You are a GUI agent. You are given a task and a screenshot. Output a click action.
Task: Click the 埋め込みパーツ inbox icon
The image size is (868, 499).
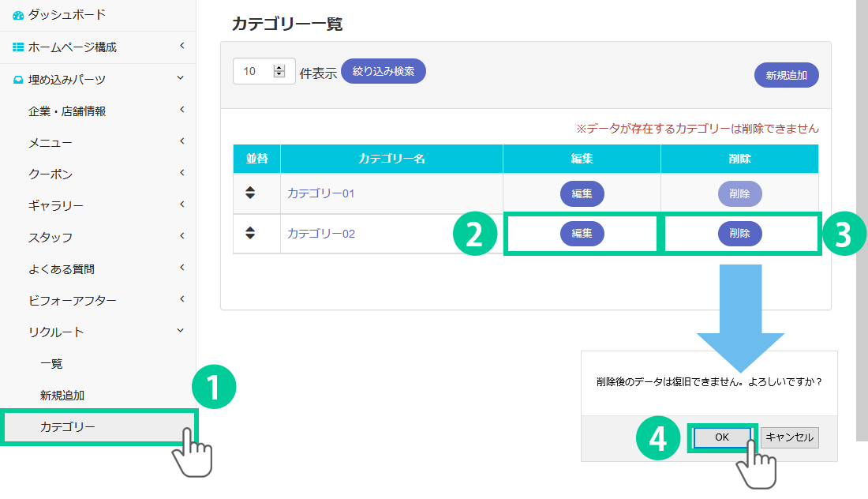click(x=18, y=79)
